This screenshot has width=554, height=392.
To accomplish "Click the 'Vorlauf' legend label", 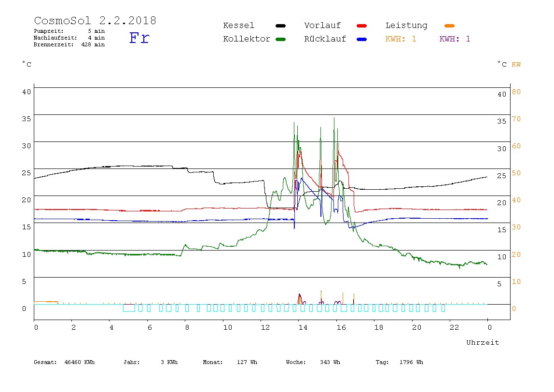I will coord(322,26).
